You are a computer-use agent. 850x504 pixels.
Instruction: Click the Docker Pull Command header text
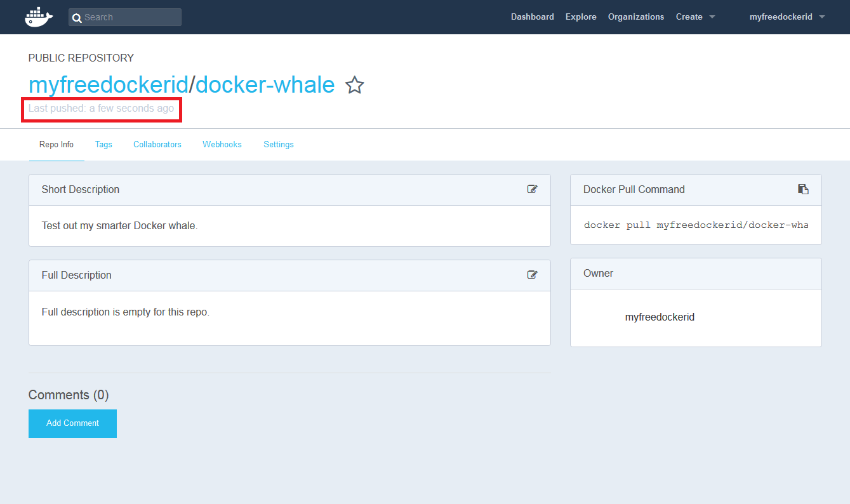pyautogui.click(x=634, y=189)
